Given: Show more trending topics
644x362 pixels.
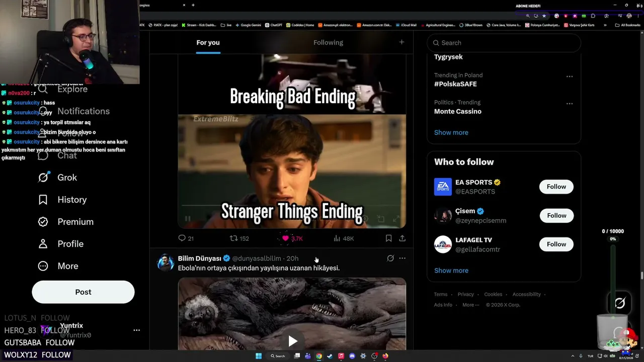Looking at the screenshot, I should (x=451, y=132).
